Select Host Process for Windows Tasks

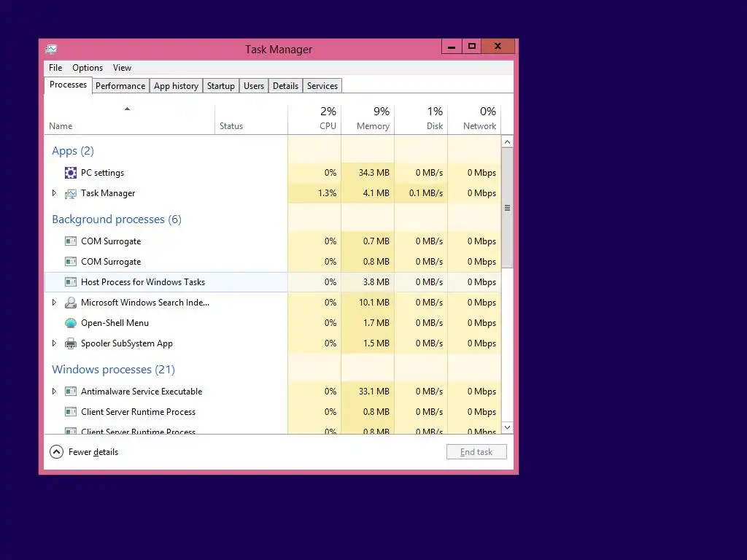273,282
